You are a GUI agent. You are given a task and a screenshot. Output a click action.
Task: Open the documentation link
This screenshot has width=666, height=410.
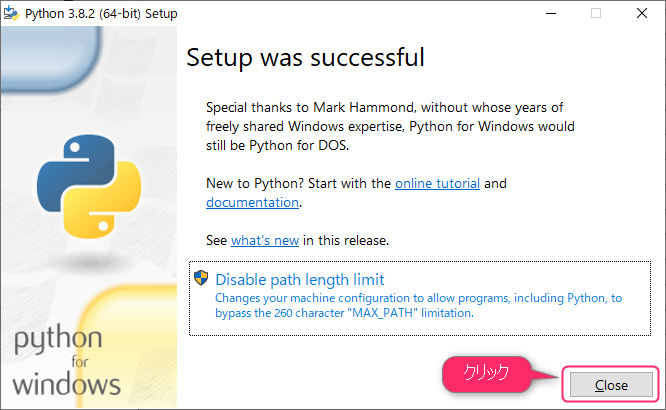coord(253,203)
